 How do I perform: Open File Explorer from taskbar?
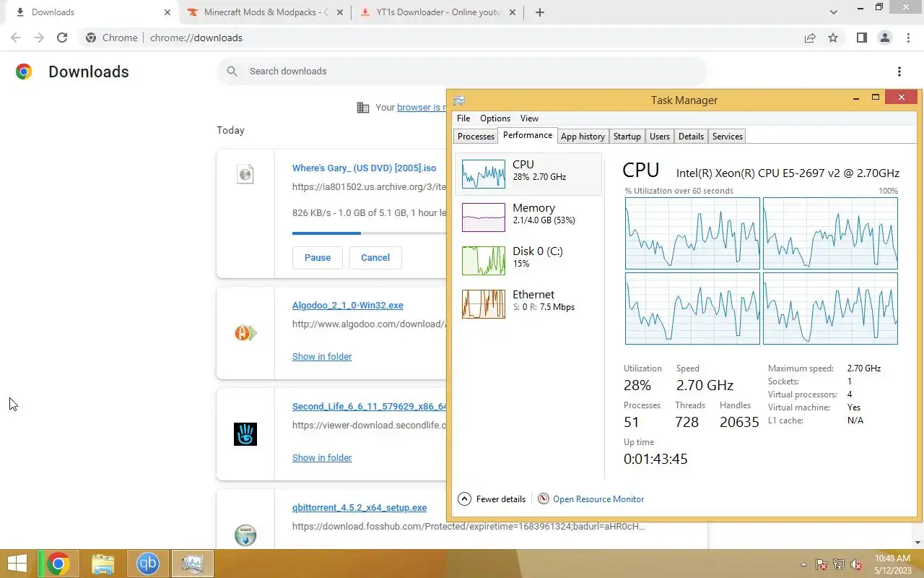[x=103, y=564]
